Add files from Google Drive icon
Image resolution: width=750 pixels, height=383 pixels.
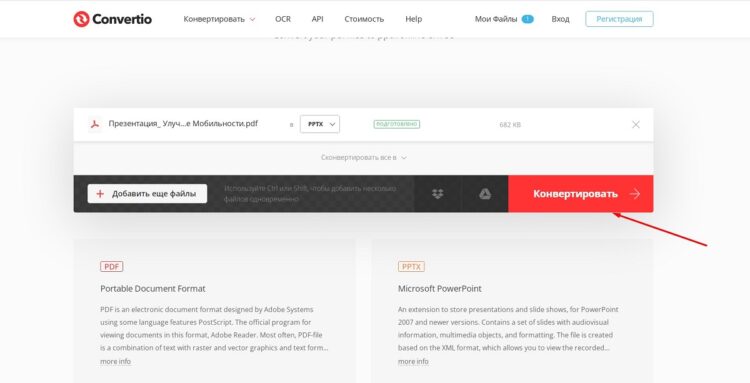tap(485, 194)
